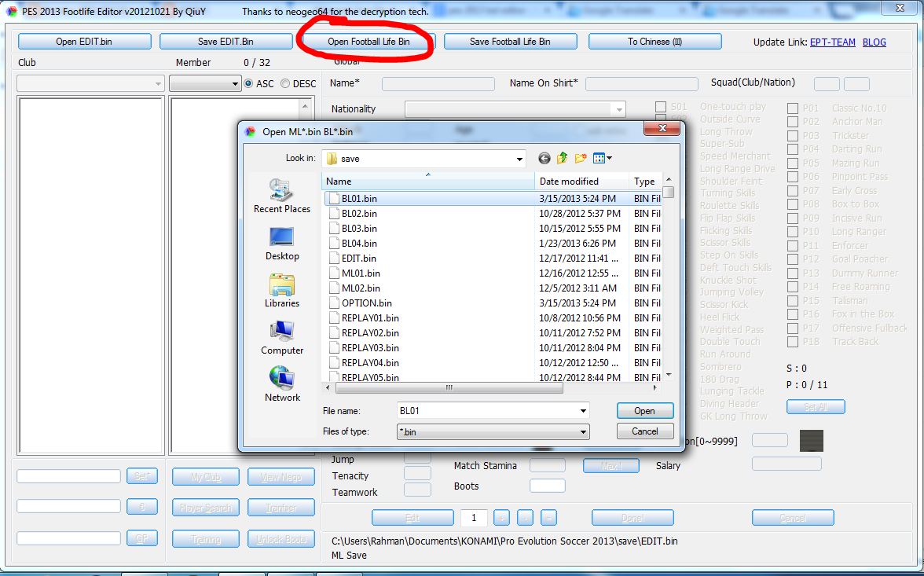This screenshot has height=576, width=924.
Task: Open the BLOG link
Action: [874, 42]
